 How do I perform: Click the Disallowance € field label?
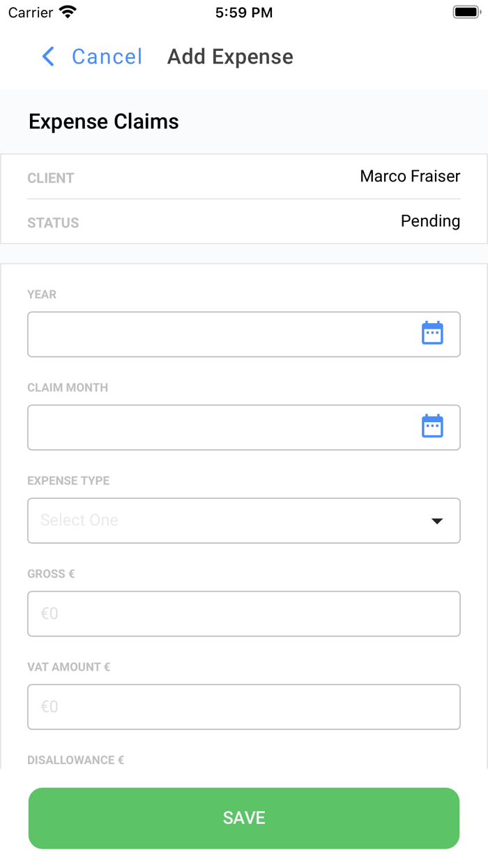(x=75, y=760)
